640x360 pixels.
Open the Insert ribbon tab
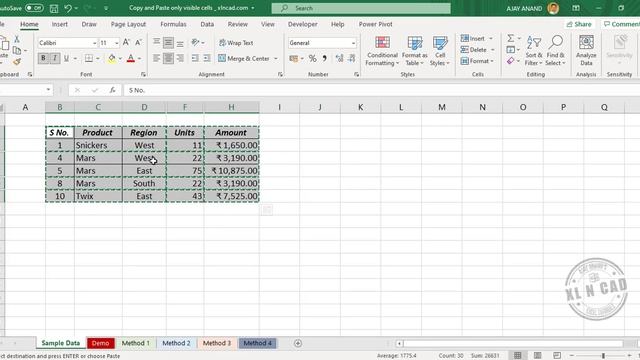pos(60,24)
